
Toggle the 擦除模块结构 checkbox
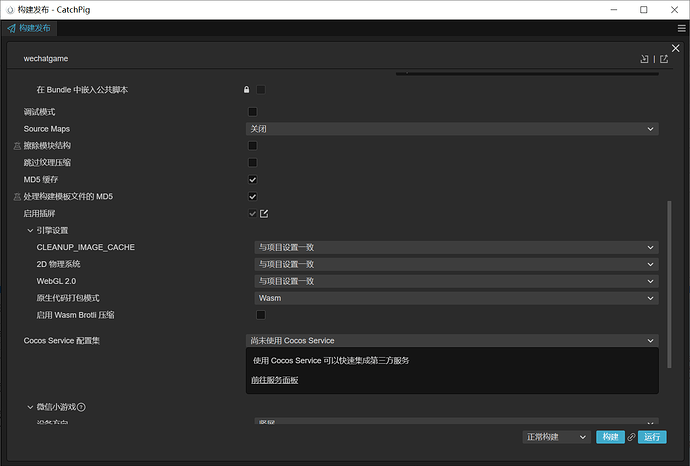[253, 146]
